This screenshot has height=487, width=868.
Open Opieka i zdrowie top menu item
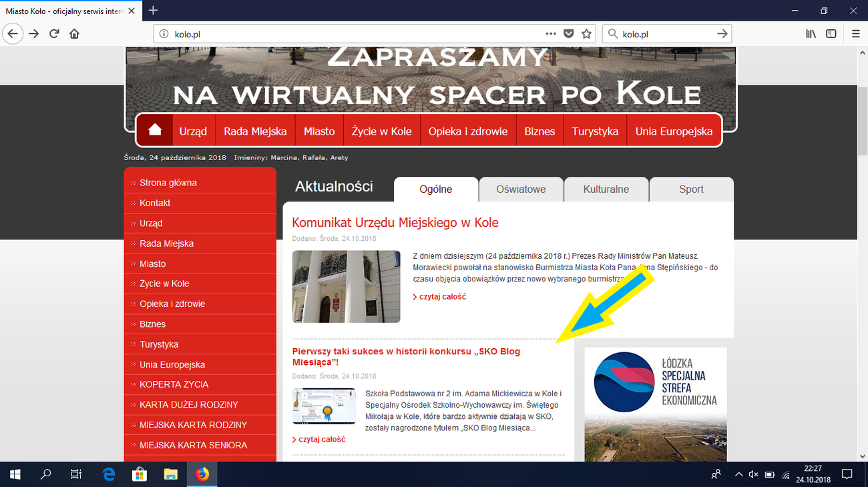tap(468, 131)
